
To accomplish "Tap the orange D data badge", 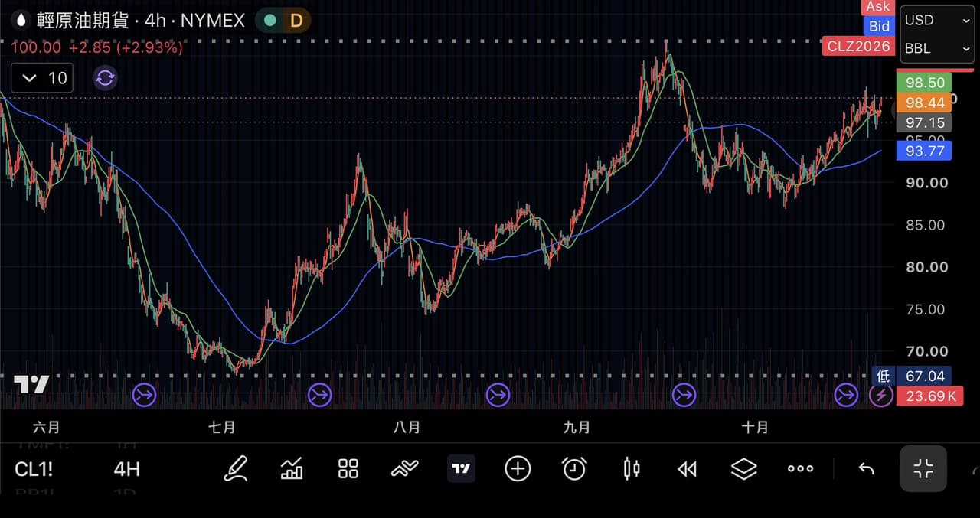I will (x=296, y=21).
